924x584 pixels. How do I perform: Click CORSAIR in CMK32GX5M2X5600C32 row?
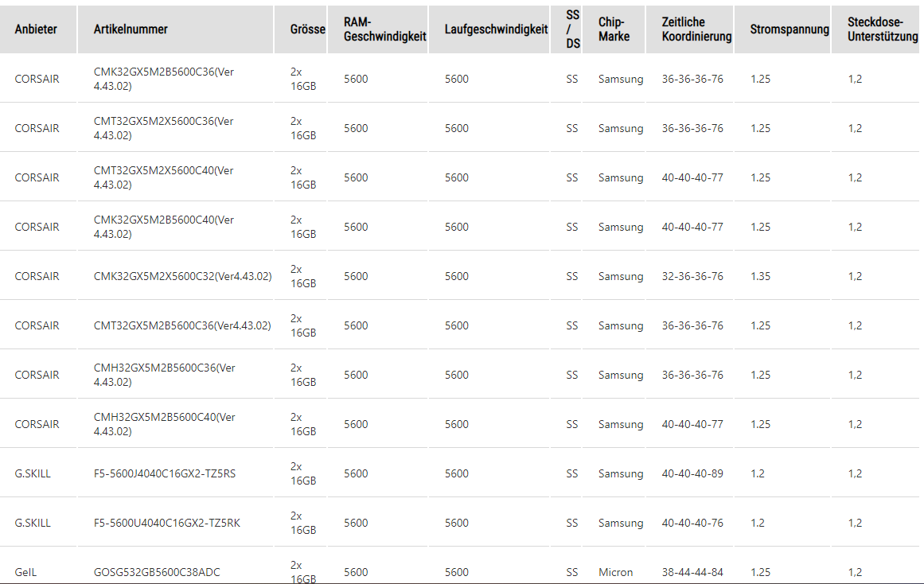[x=37, y=276]
